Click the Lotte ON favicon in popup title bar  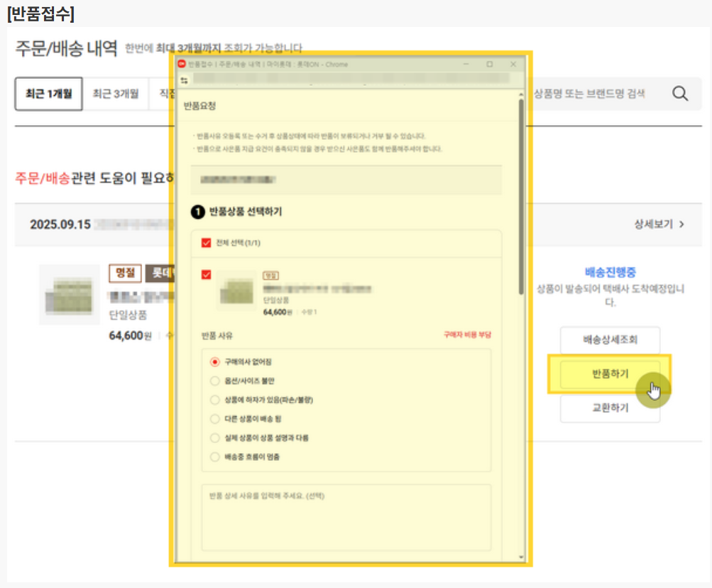[182, 64]
